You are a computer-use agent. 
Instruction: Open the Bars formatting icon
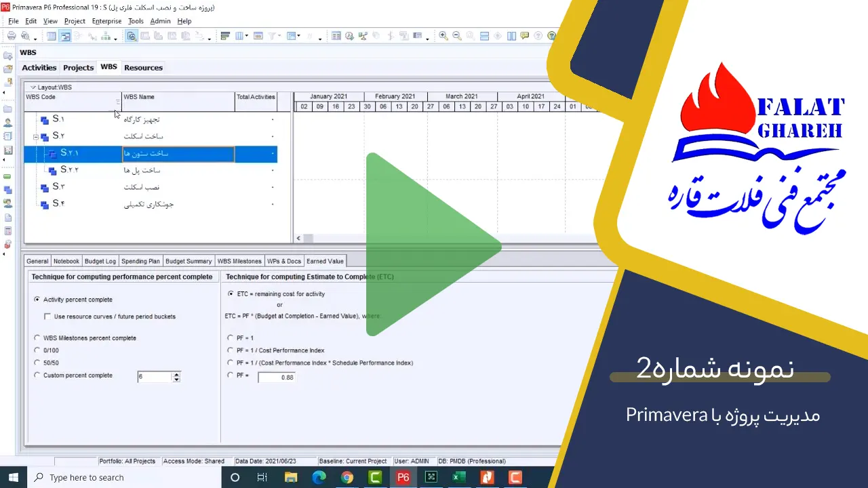pos(225,36)
